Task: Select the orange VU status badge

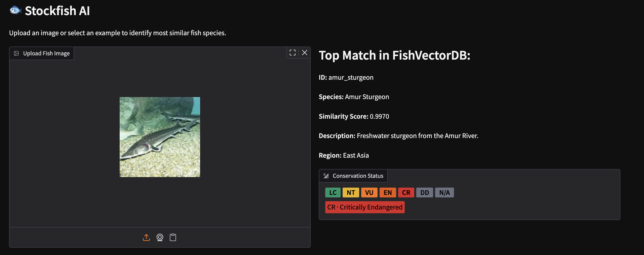Action: [x=369, y=193]
